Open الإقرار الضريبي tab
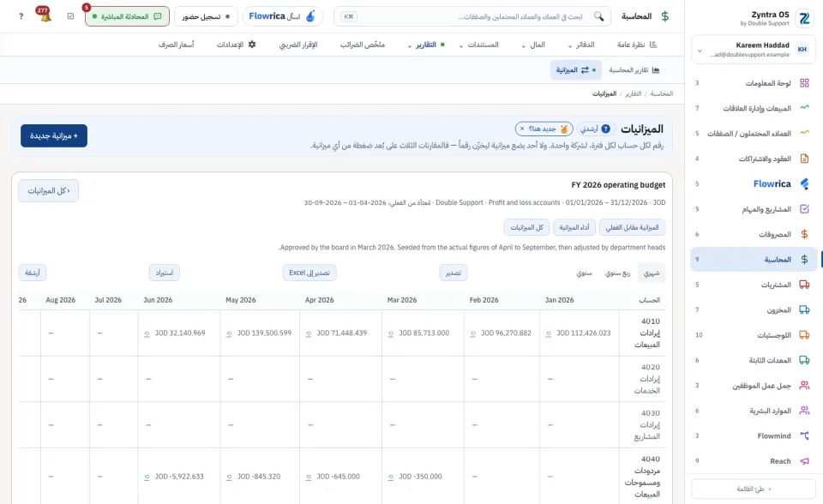Viewport: 823px width, 504px height. (x=298, y=45)
